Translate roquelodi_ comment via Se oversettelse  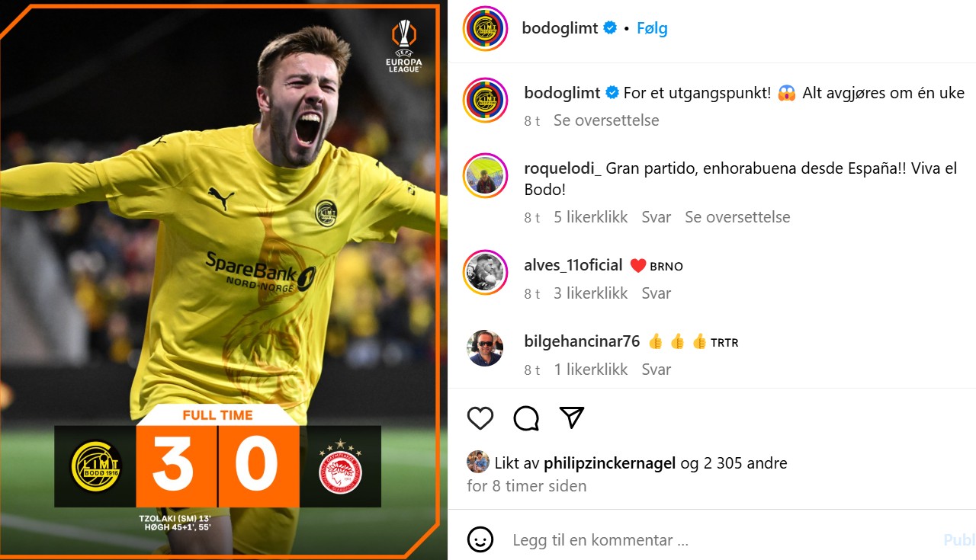737,217
